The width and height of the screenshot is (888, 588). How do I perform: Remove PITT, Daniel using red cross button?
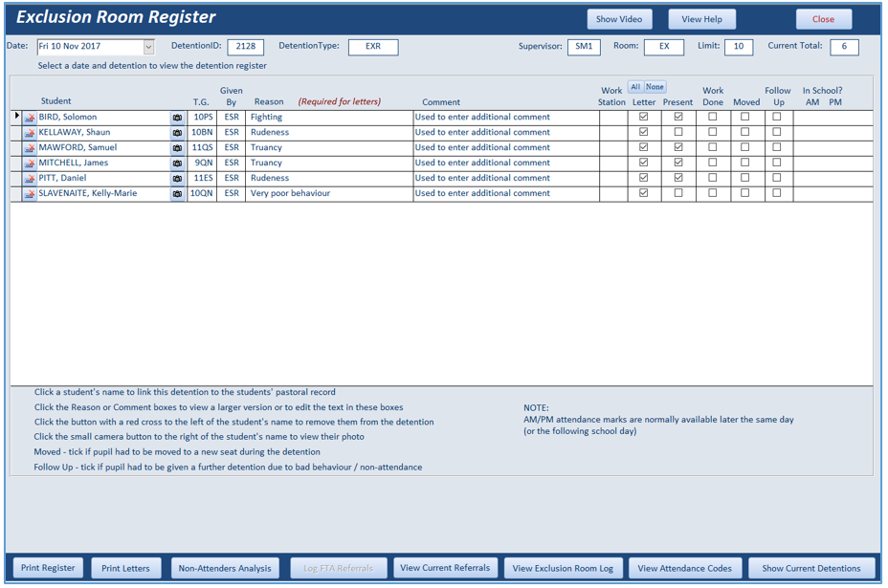tap(30, 179)
